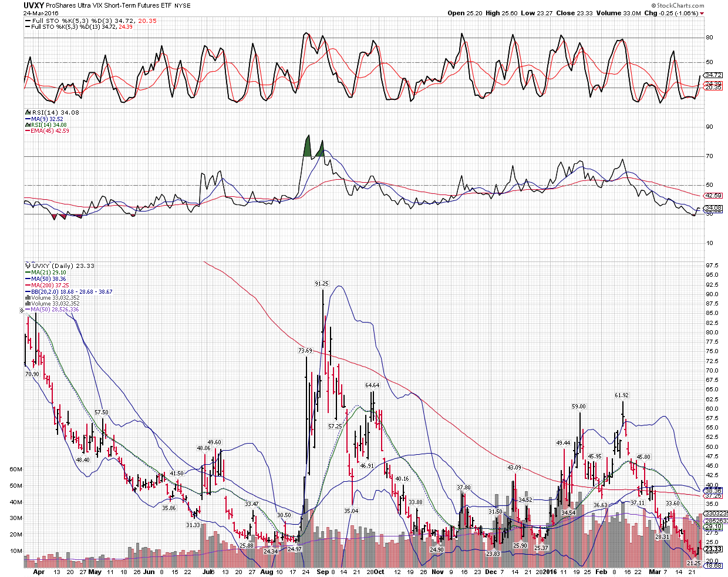The height and width of the screenshot is (577, 728).
Task: Click the 70.90 April price label
Action: point(32,374)
